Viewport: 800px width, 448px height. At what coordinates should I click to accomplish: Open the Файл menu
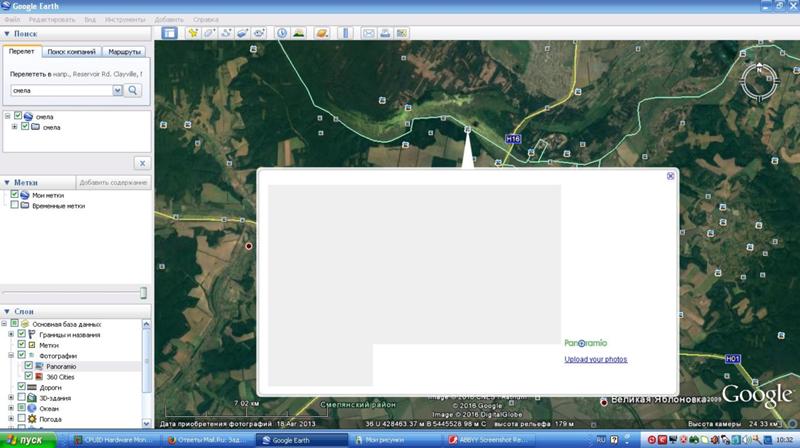(x=12, y=19)
